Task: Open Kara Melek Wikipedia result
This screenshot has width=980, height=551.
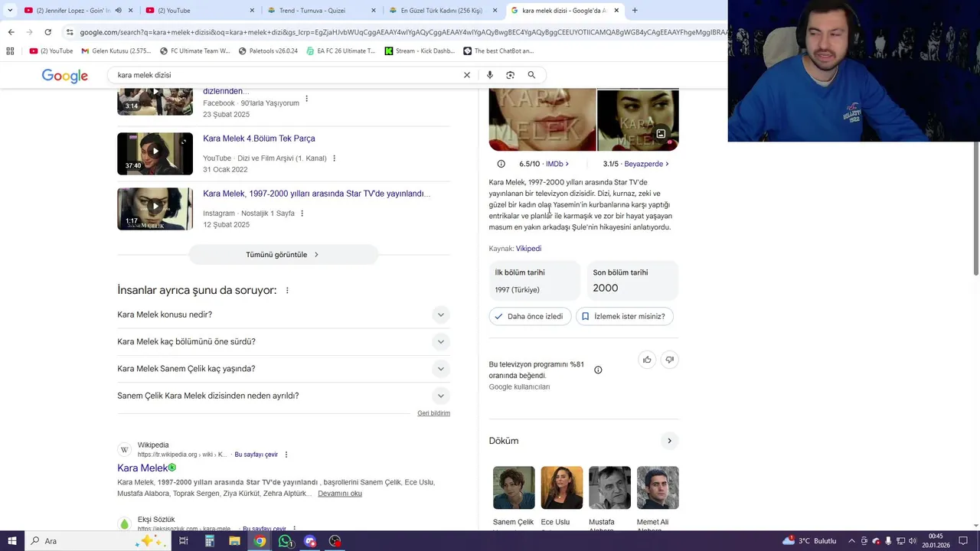Action: (x=142, y=468)
